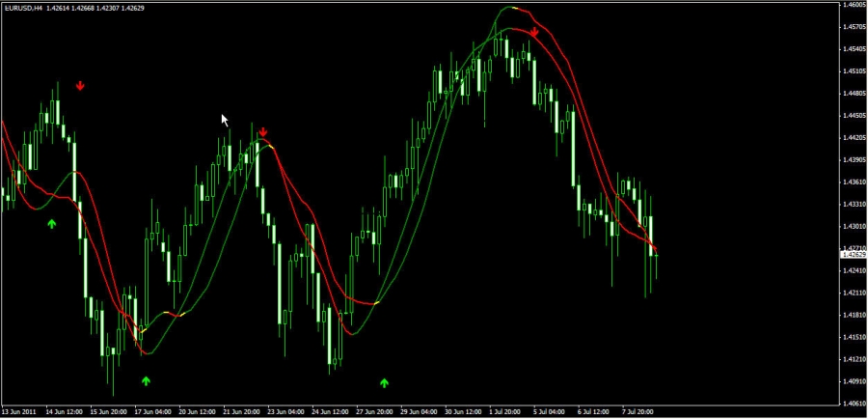This screenshot has width=868, height=419.
Task: Select the leftmost green up arrow
Action: click(52, 224)
